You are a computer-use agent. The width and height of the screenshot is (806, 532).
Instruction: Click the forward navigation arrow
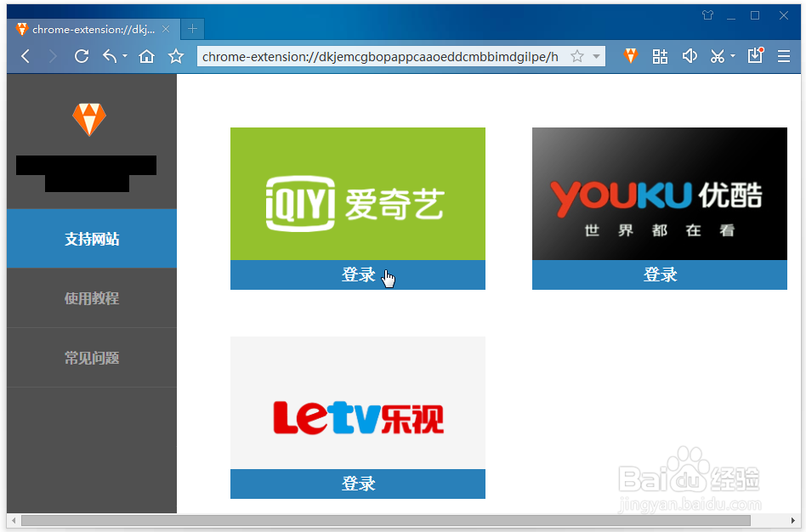point(53,56)
